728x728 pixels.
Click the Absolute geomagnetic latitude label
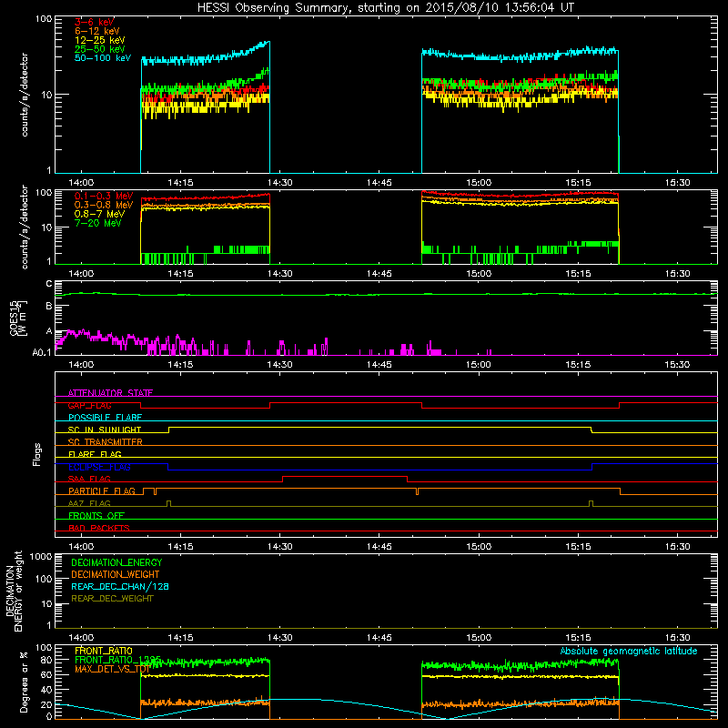[629, 651]
